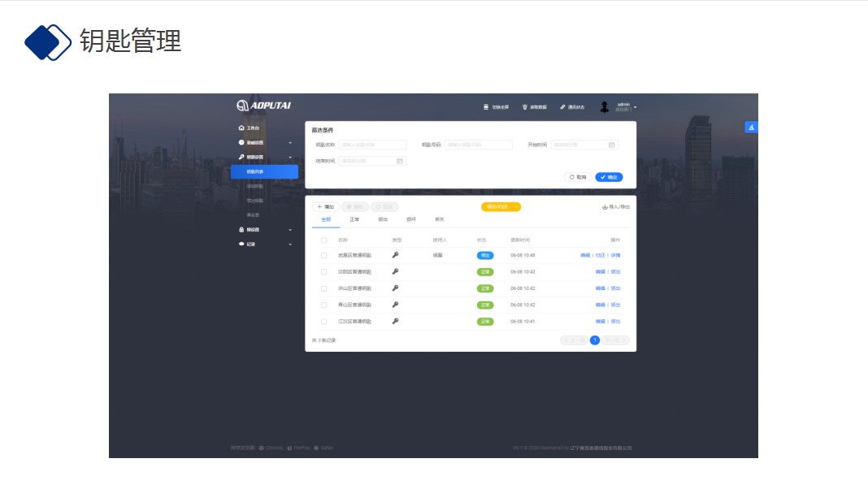Click the admin user avatar

605,107
